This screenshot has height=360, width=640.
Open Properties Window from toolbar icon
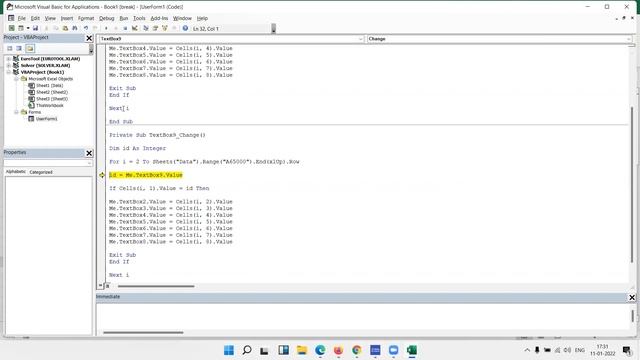155,28
